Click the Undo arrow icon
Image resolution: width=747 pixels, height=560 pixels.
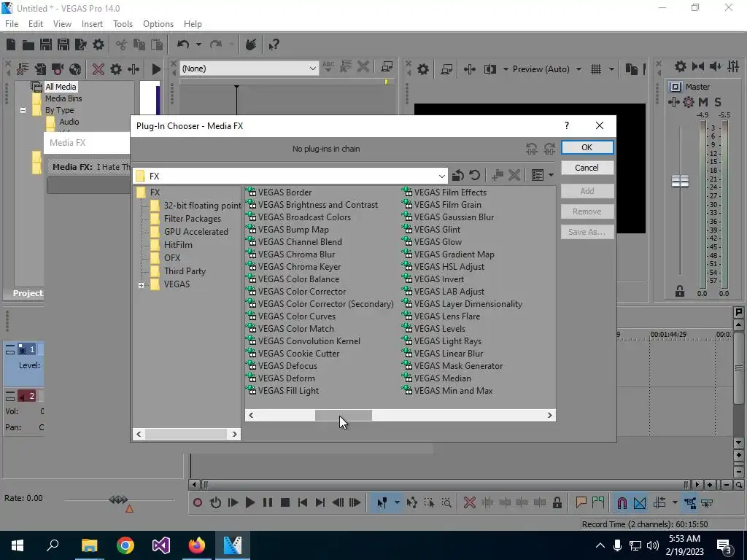(182, 44)
